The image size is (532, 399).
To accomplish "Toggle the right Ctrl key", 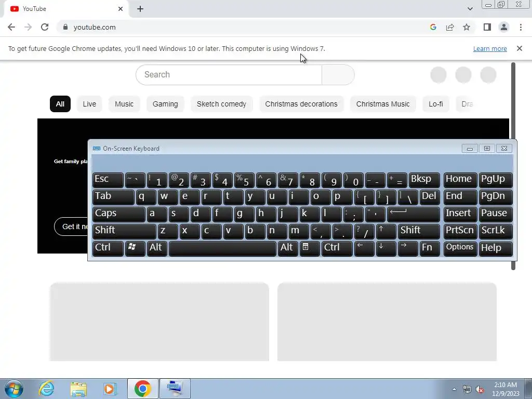I will [337, 248].
